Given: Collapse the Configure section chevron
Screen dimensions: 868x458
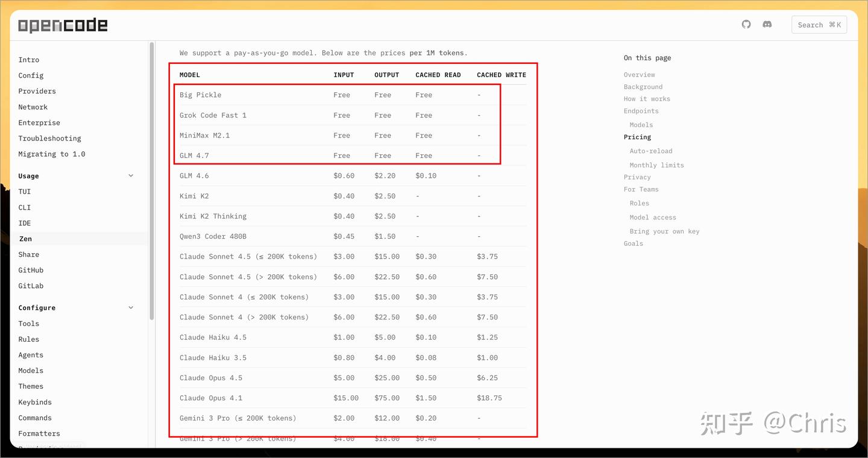Looking at the screenshot, I should point(131,307).
